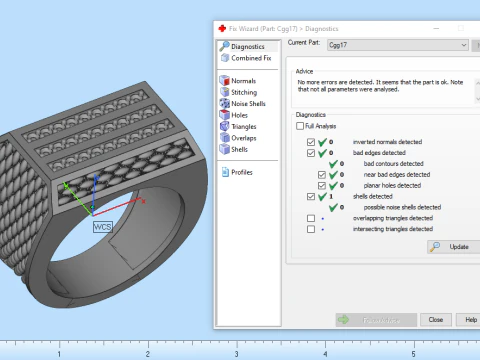Click the 'possible noise shells detected' text
480x360 pixels.
pos(402,207)
